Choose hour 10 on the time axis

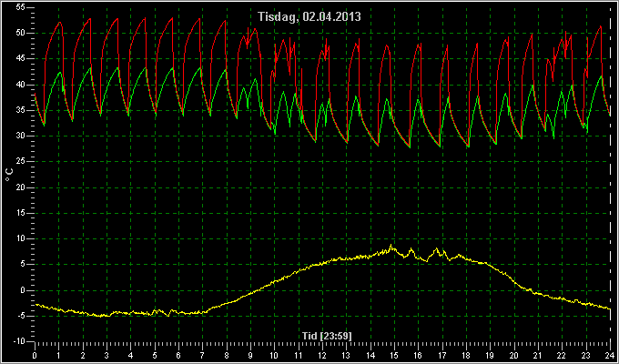coord(274,355)
